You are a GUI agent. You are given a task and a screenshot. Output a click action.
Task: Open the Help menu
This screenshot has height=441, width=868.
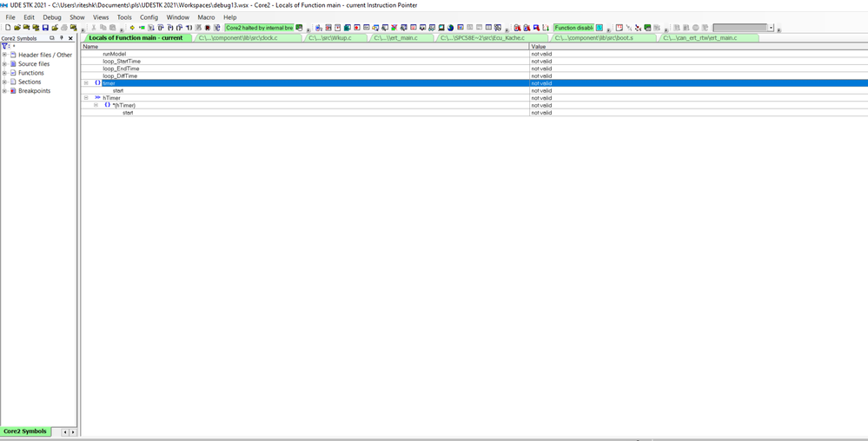click(229, 17)
